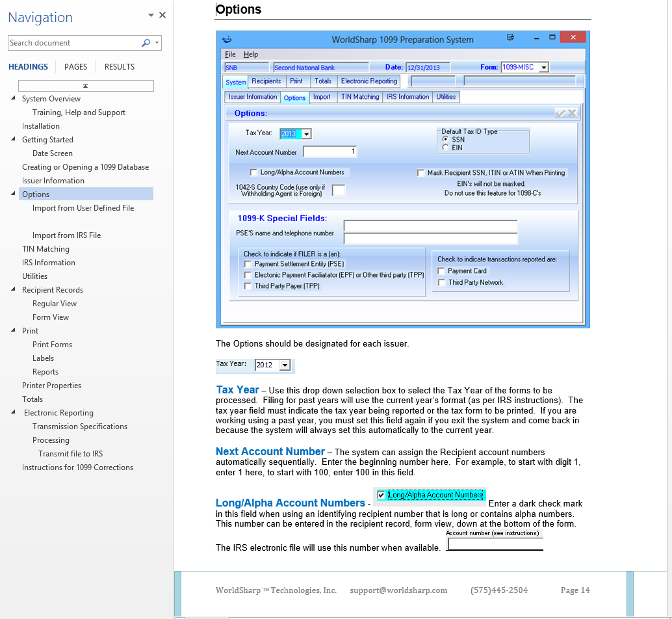Viewport: 672px width, 619px height.
Task: Switch to the PAGES tab
Action: pyautogui.click(x=75, y=67)
